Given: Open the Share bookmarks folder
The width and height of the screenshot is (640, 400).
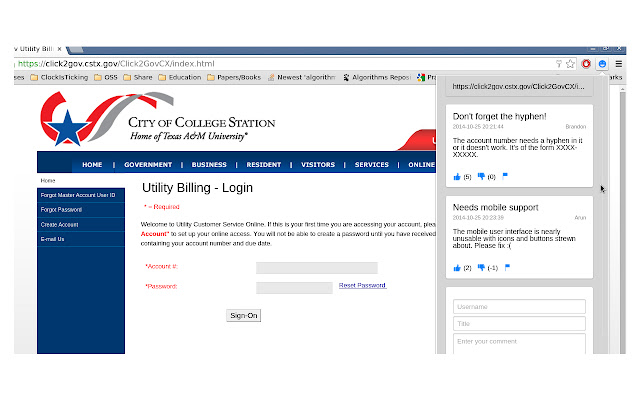Looking at the screenshot, I should pyautogui.click(x=138, y=77).
